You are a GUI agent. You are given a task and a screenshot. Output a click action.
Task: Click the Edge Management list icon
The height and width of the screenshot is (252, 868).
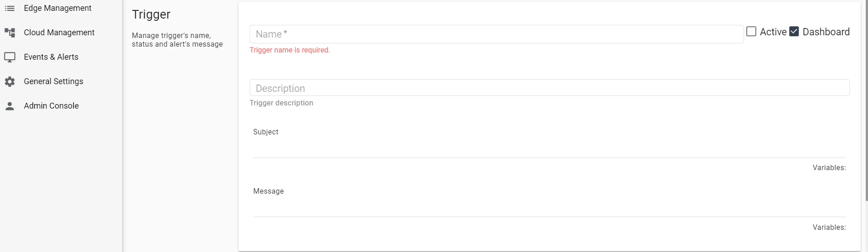(x=9, y=8)
